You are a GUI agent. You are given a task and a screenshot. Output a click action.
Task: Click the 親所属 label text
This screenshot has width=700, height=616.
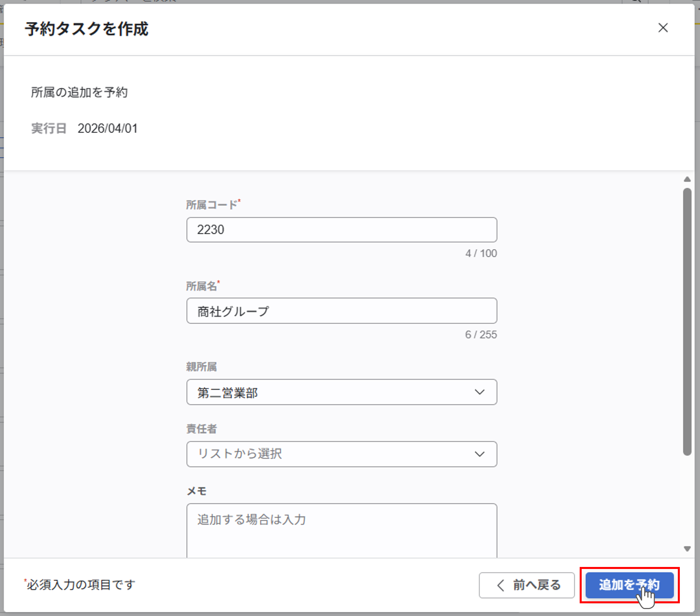(x=201, y=367)
